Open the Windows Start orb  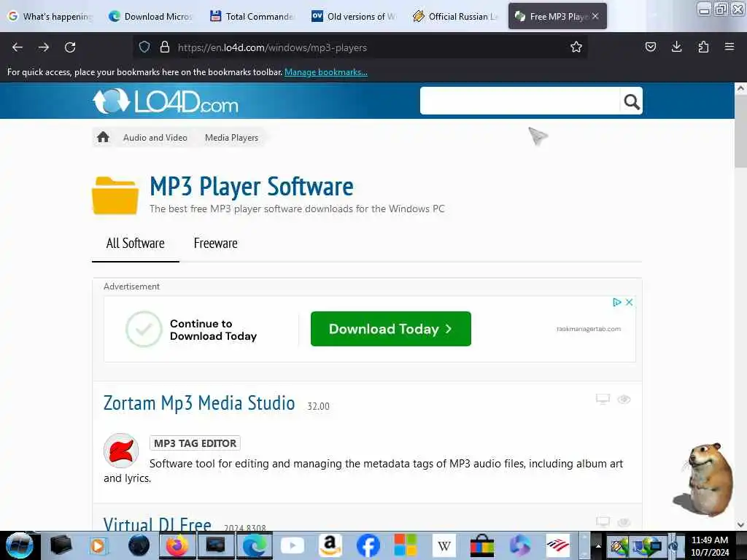(x=19, y=545)
